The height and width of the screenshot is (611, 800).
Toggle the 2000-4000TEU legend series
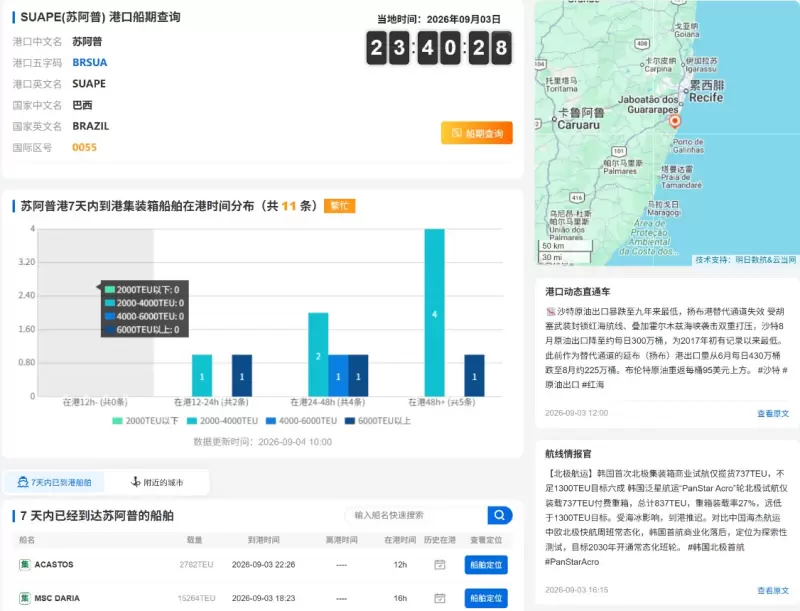pyautogui.click(x=222, y=421)
